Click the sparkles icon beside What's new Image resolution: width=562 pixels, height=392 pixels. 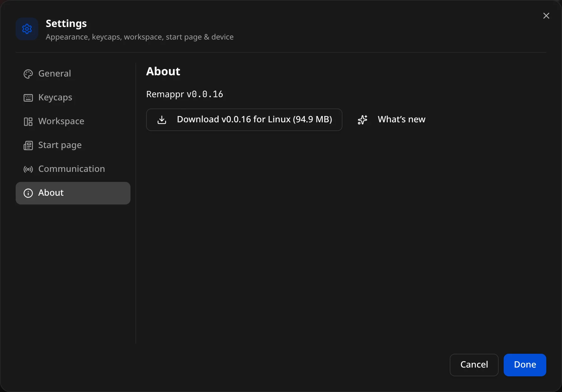click(363, 120)
